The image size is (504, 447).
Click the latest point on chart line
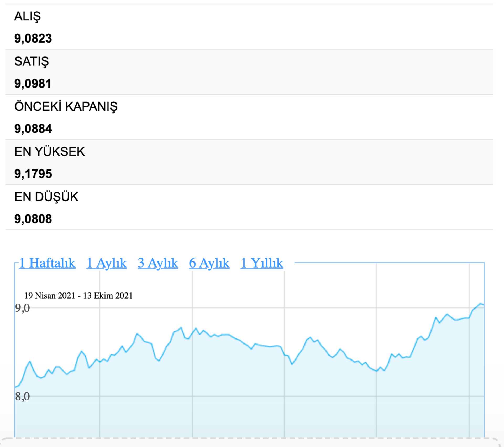[484, 304]
